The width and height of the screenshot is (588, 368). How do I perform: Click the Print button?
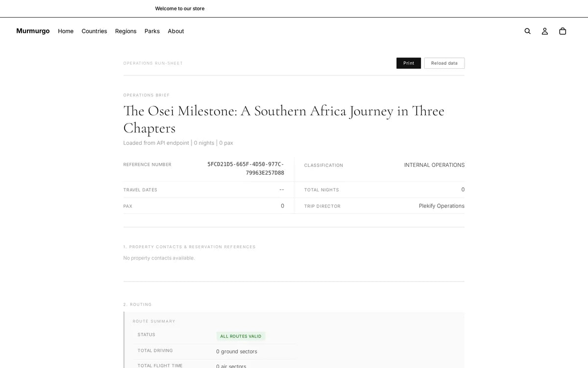pos(409,63)
